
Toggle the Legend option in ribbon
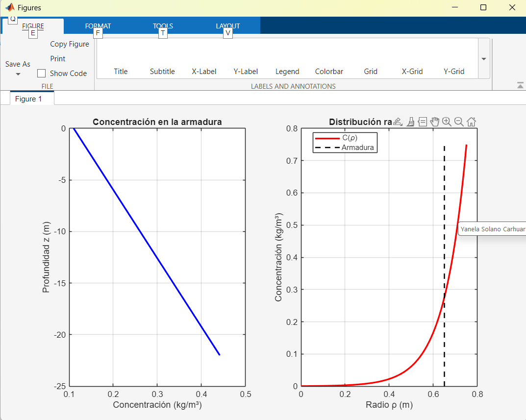(x=287, y=71)
